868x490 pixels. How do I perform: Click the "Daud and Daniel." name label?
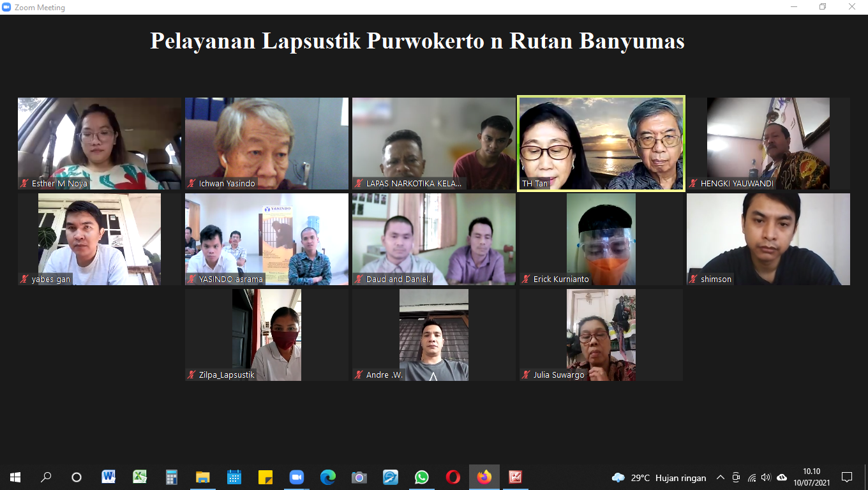(398, 279)
